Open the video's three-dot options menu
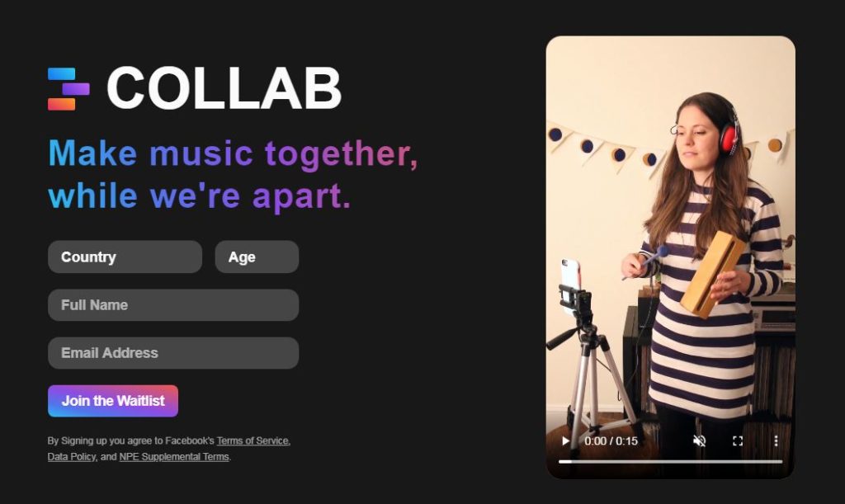The width and height of the screenshot is (845, 504). tap(776, 441)
